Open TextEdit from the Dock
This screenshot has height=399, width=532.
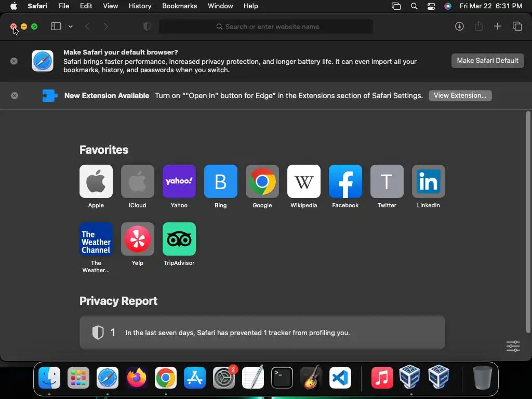pos(253,378)
